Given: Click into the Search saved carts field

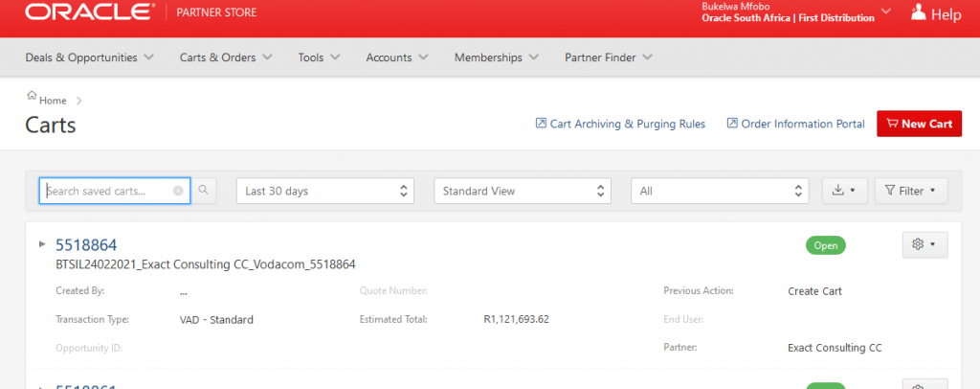Looking at the screenshot, I should (x=107, y=191).
